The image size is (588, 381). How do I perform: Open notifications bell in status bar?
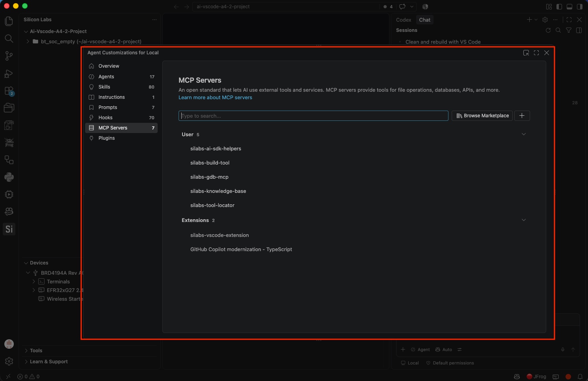tap(580, 377)
